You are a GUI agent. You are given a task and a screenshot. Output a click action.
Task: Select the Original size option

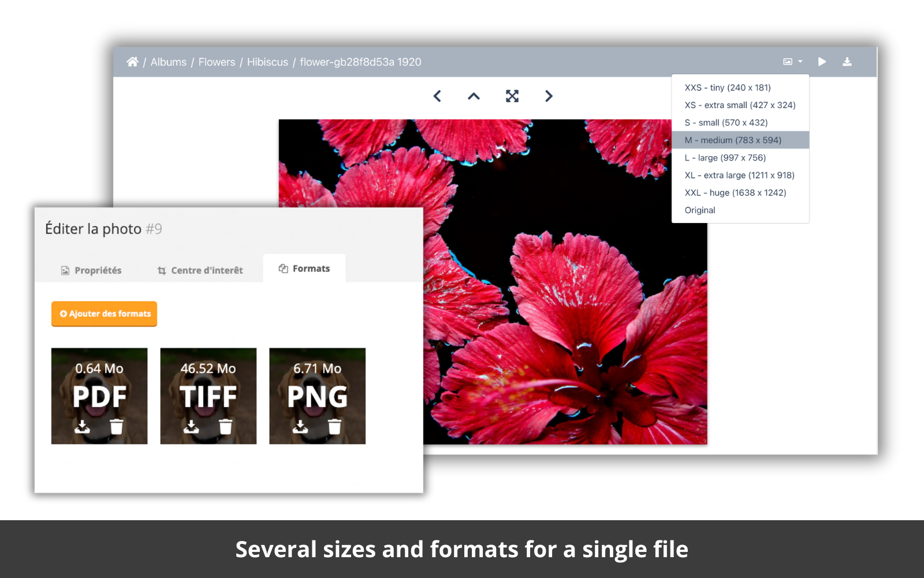click(x=699, y=210)
